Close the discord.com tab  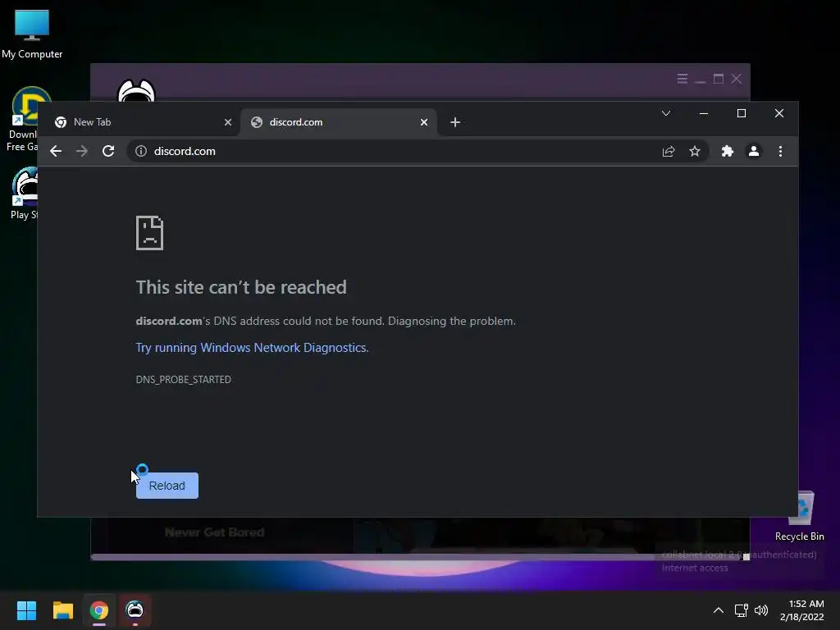point(424,122)
